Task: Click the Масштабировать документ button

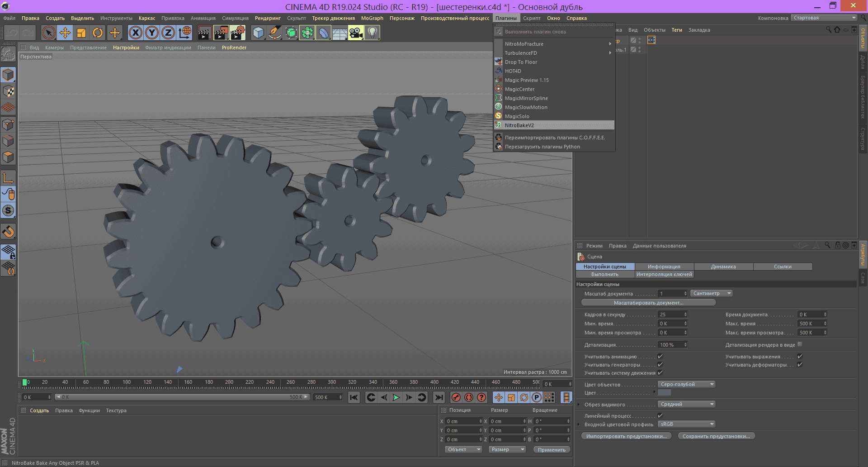Action: tap(648, 303)
